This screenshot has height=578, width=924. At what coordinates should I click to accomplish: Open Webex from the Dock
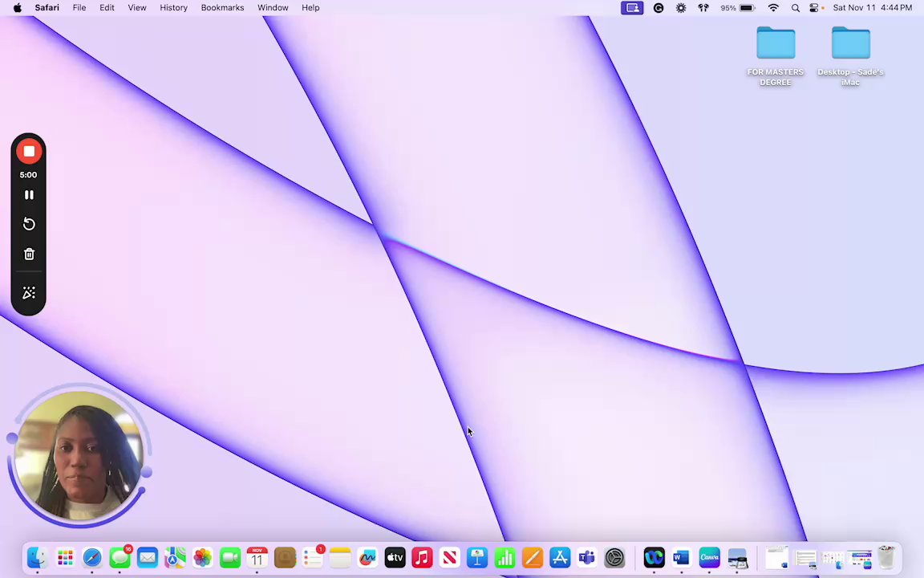[654, 557]
